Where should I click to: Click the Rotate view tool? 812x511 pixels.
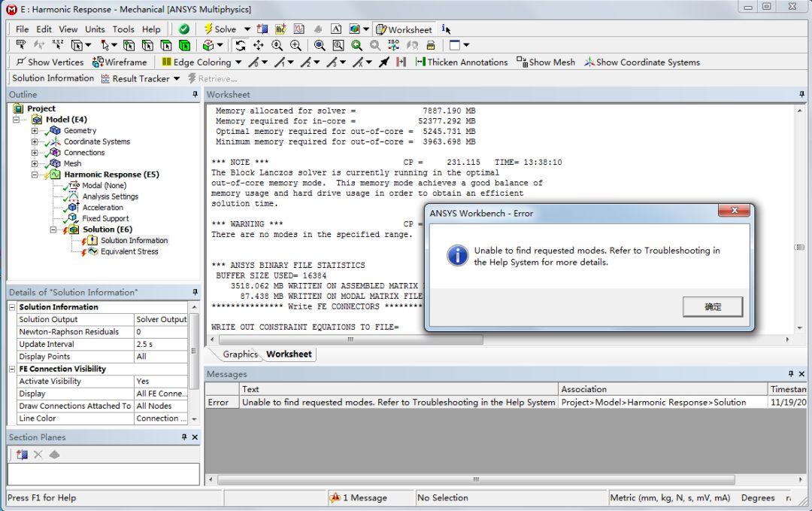point(240,46)
